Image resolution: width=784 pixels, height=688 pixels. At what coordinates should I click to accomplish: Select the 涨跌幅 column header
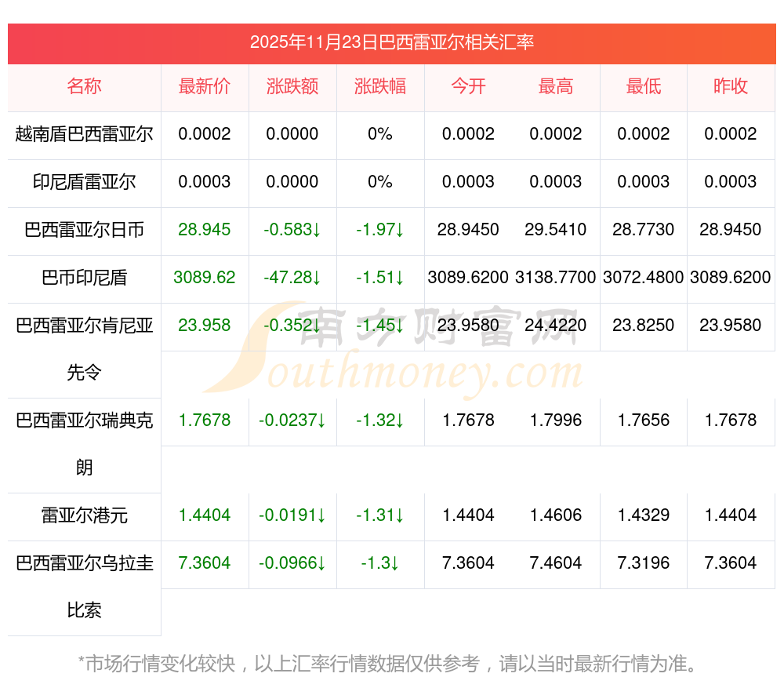coord(380,87)
